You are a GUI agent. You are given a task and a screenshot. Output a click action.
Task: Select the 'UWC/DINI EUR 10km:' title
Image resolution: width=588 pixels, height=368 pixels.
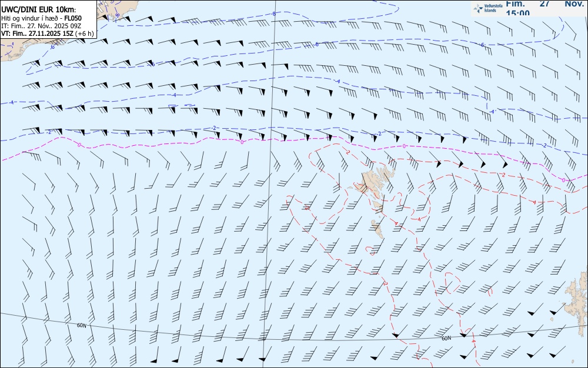[x=39, y=10]
